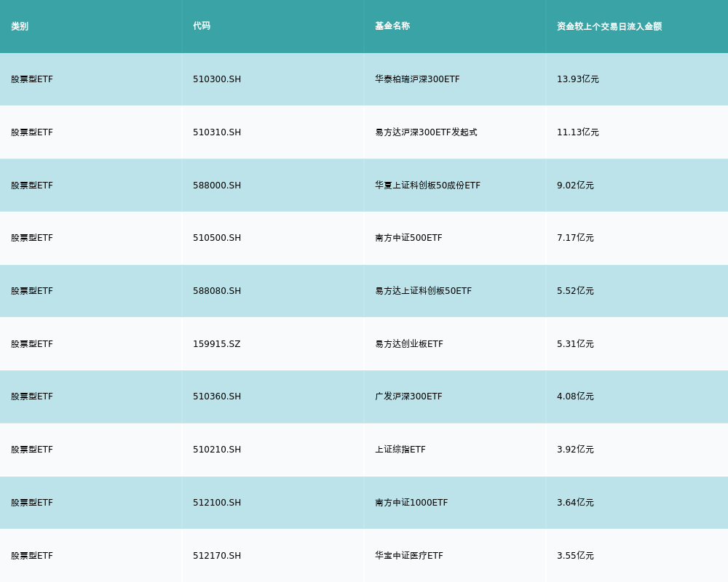Select fund name 易方达沪深300ETF发起式

pos(426,132)
